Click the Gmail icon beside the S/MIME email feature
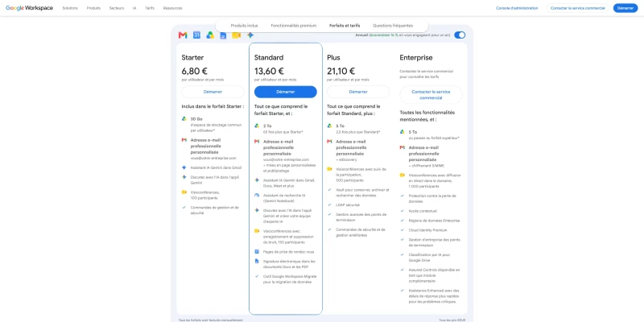The width and height of the screenshot is (644, 322). point(402,147)
